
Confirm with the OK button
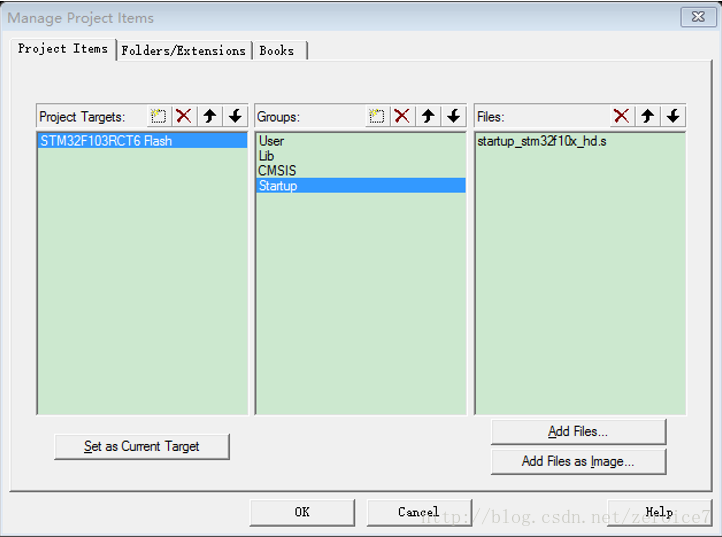click(x=302, y=512)
